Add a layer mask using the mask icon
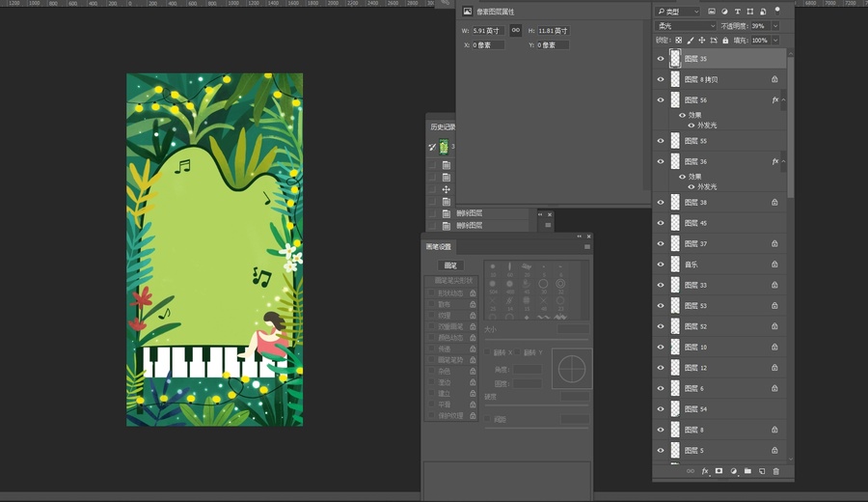 [x=719, y=471]
